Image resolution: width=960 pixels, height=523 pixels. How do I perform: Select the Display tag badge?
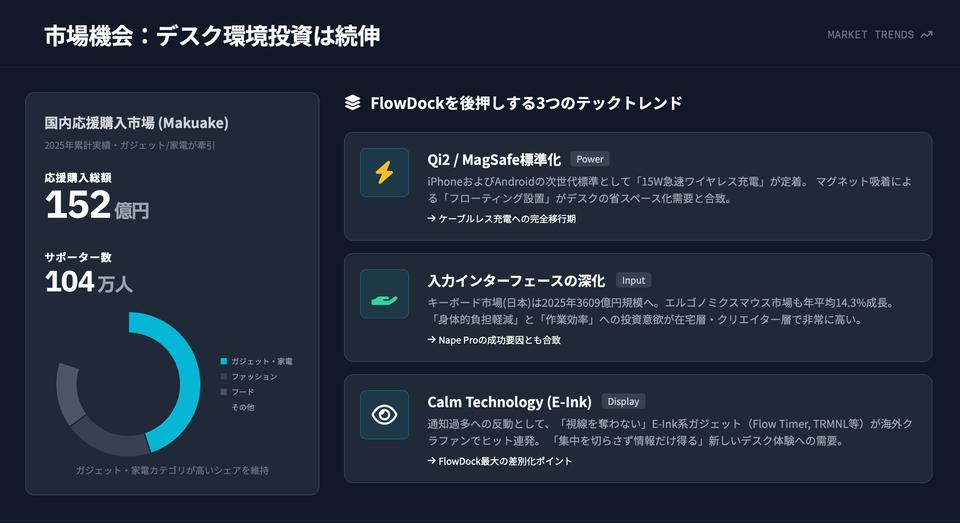[x=623, y=402]
